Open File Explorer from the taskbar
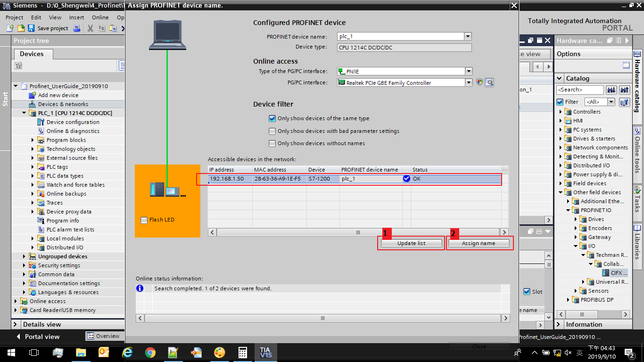644x362 pixels. tap(81, 353)
